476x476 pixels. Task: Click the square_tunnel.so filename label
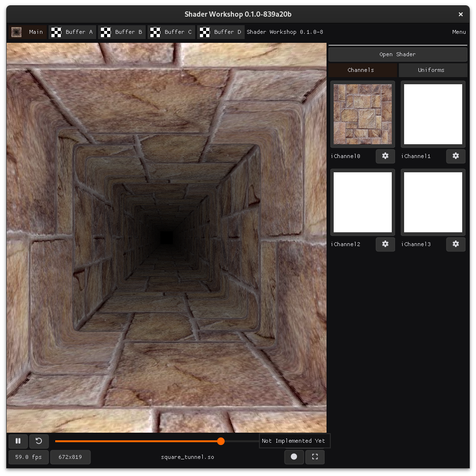tap(188, 457)
